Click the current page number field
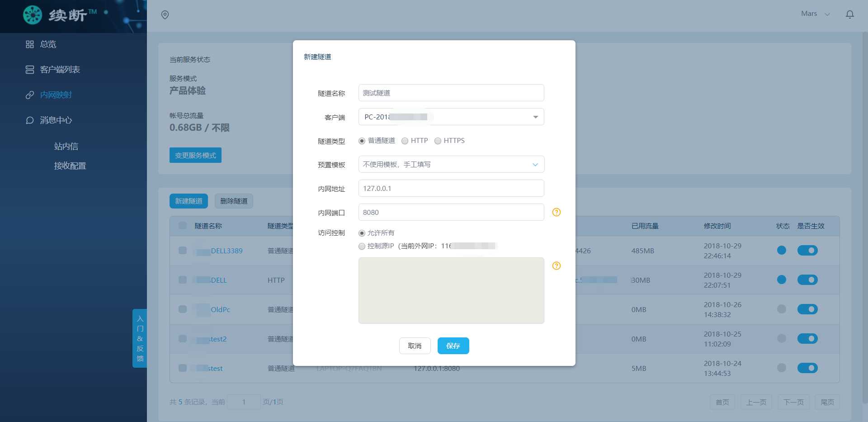Viewport: 868px width, 422px height. (x=244, y=402)
